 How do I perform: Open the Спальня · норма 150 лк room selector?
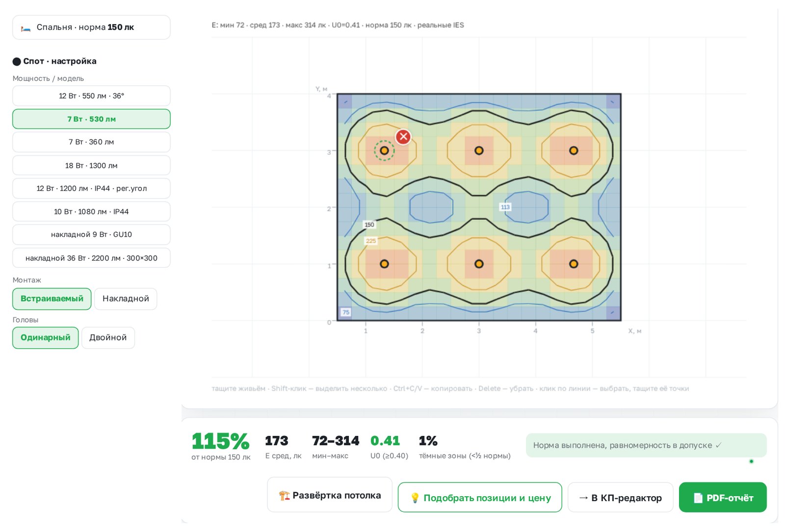point(91,27)
